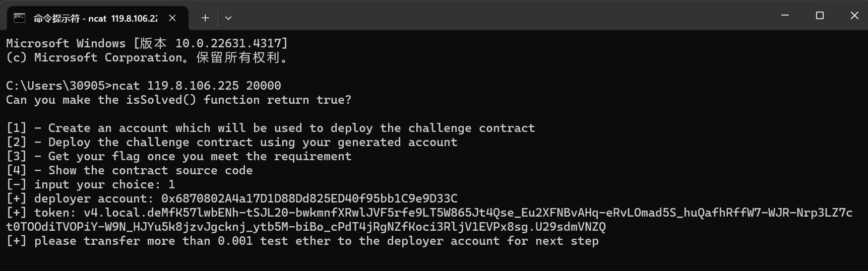
Task: Open a new terminal tab
Action: click(205, 18)
